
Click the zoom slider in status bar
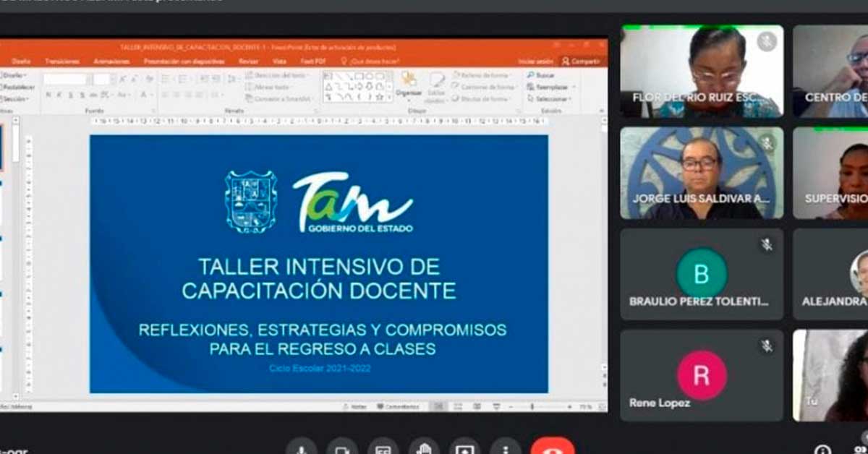coord(532,407)
